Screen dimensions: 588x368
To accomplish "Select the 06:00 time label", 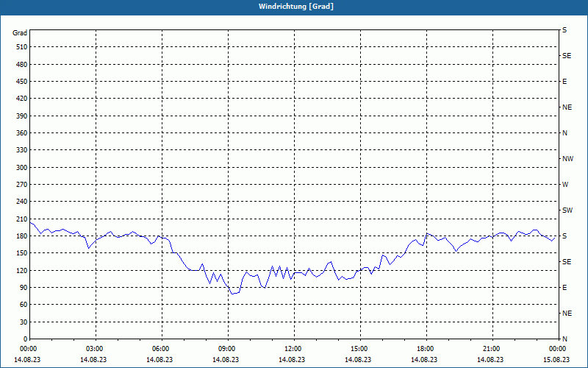I will click(x=159, y=349).
